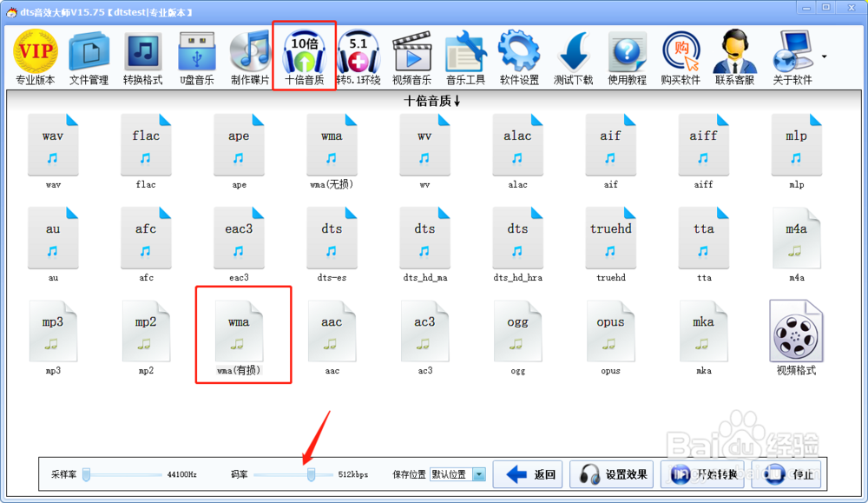Click the 采样率 sample rate slider handle

click(x=86, y=474)
